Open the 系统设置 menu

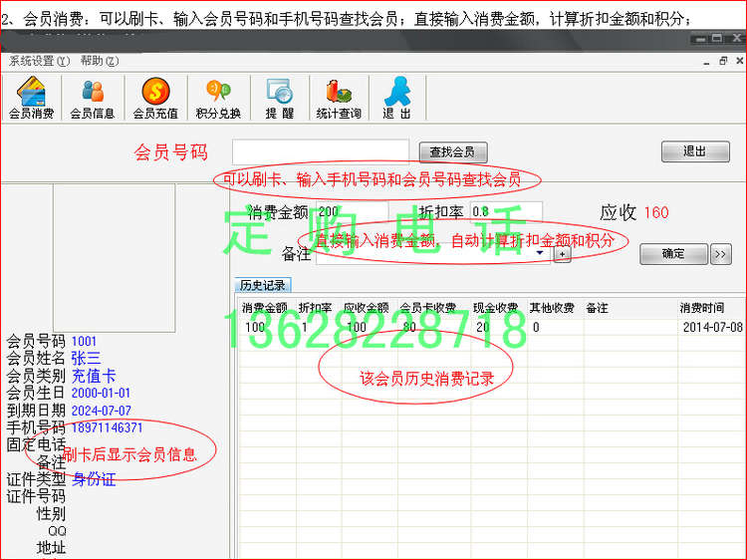click(x=40, y=61)
